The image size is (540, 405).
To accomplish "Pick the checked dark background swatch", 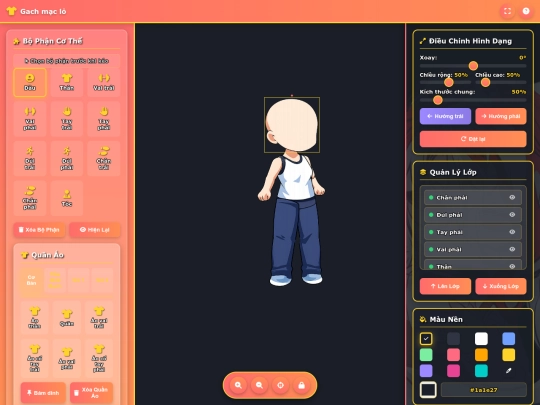I will (x=426, y=339).
